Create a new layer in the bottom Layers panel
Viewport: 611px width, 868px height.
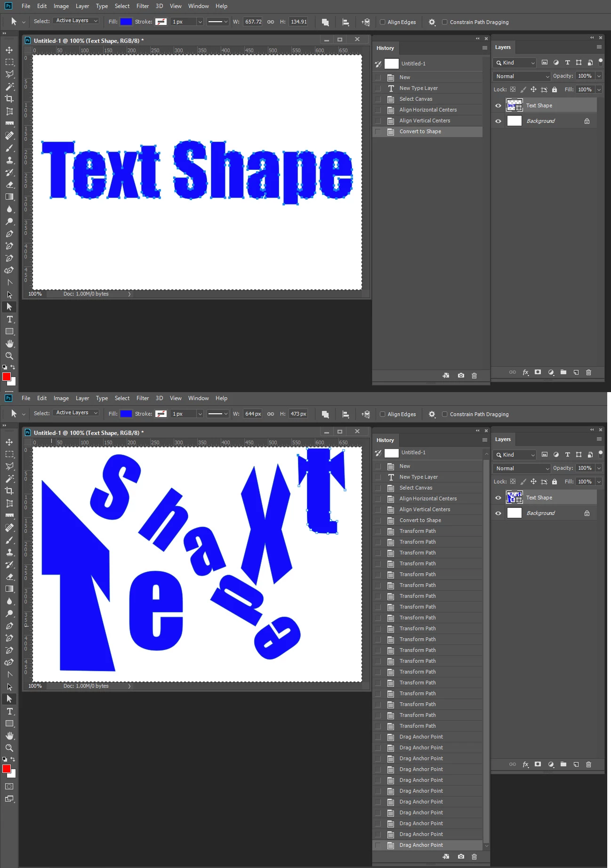point(576,764)
